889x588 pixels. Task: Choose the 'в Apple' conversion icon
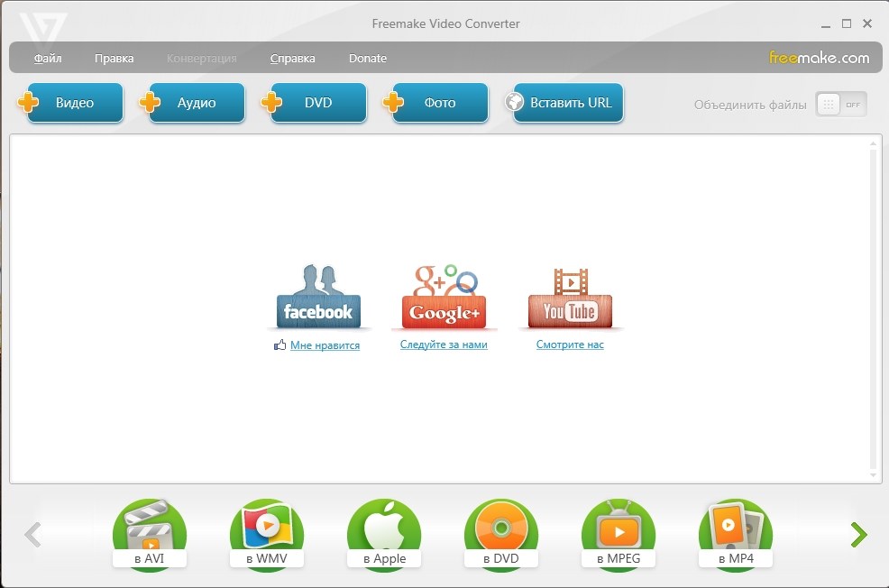384,533
